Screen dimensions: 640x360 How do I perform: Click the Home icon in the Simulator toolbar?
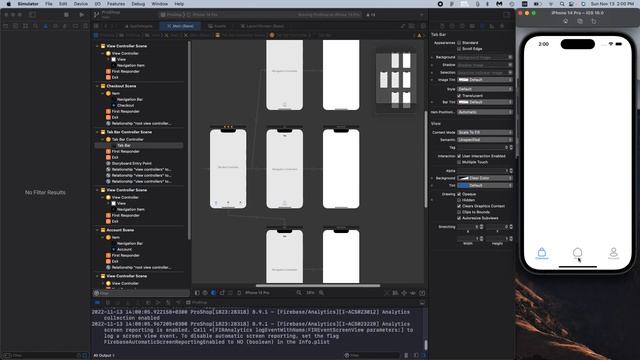(x=565, y=21)
